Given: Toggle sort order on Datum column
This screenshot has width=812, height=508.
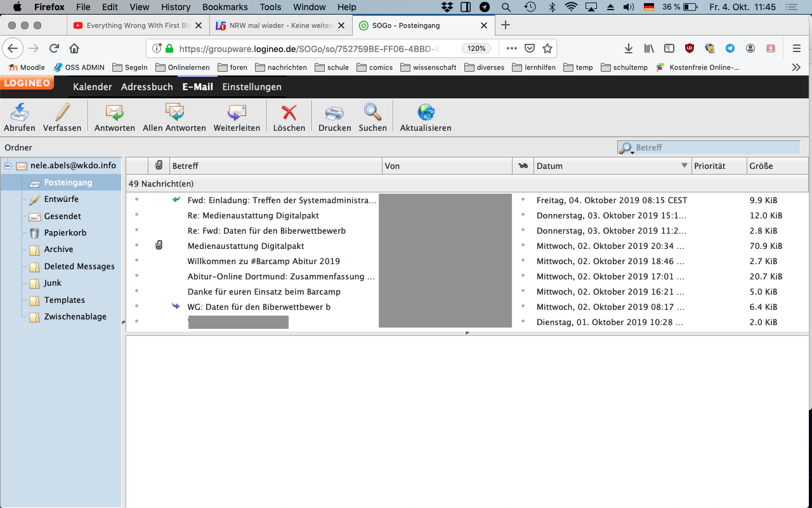Looking at the screenshot, I should click(684, 166).
